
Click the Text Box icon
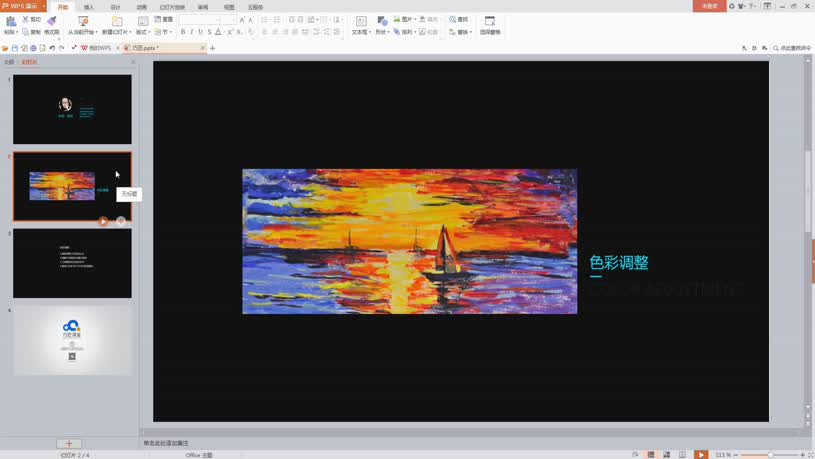361,21
